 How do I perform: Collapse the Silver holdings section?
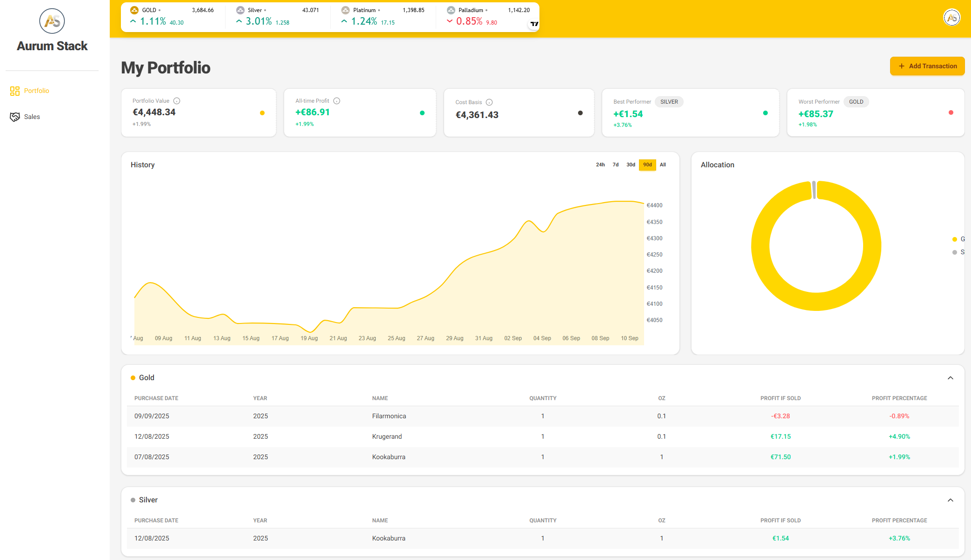tap(950, 500)
